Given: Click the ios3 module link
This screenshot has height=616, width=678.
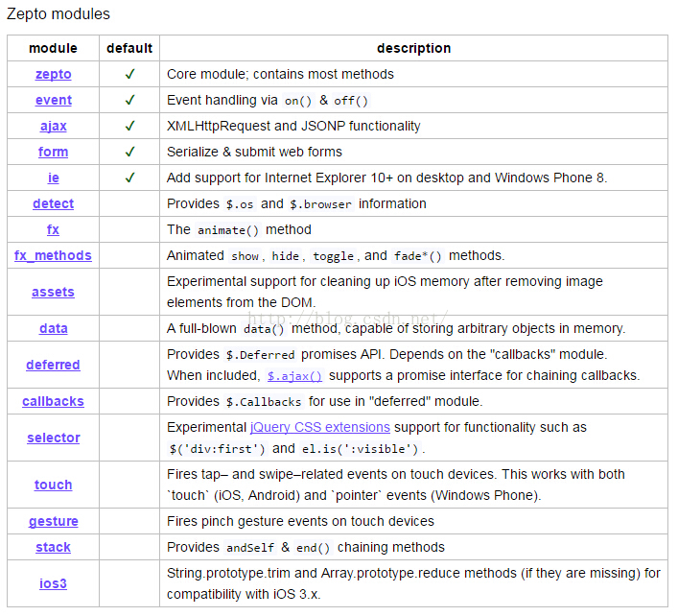Looking at the screenshot, I should tap(53, 583).
